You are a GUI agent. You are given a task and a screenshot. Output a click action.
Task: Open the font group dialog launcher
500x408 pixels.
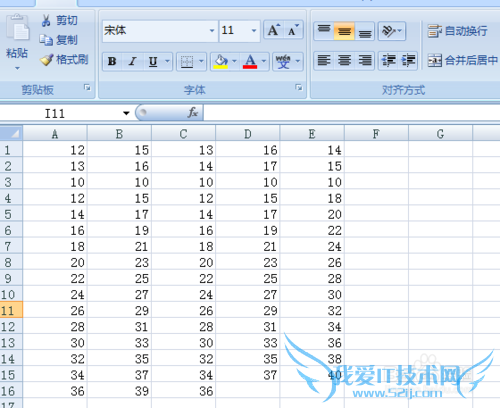pos(299,88)
